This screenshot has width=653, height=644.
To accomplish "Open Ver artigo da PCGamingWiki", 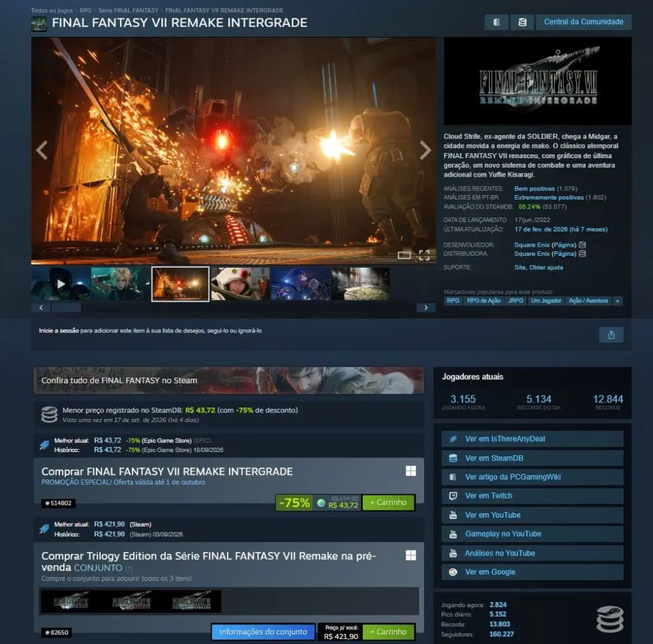I will tap(532, 477).
